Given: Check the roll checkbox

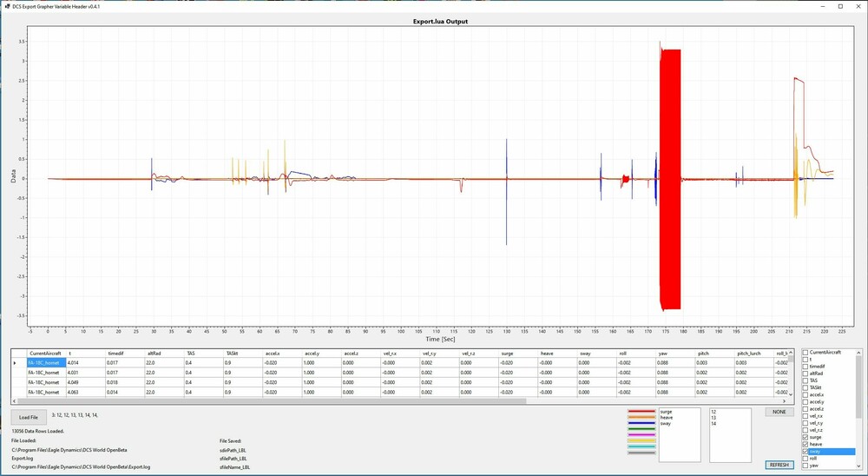Looking at the screenshot, I should [805, 459].
